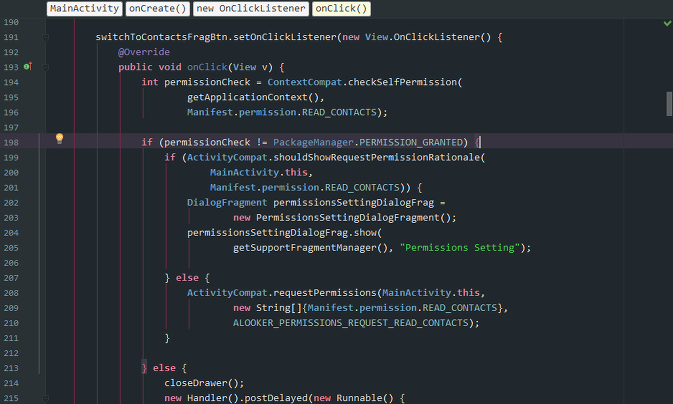Click PERMISSION_GRANTED on line 198
The image size is (673, 404).
[411, 142]
